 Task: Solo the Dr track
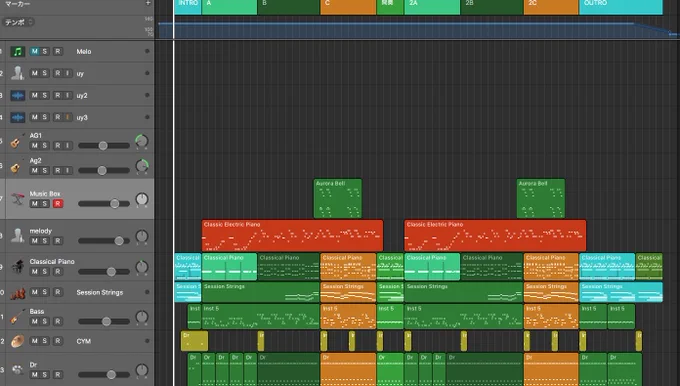point(45,374)
